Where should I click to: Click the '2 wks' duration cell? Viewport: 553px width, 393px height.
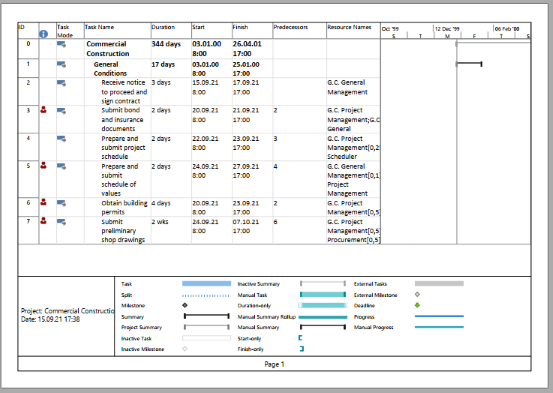(160, 222)
